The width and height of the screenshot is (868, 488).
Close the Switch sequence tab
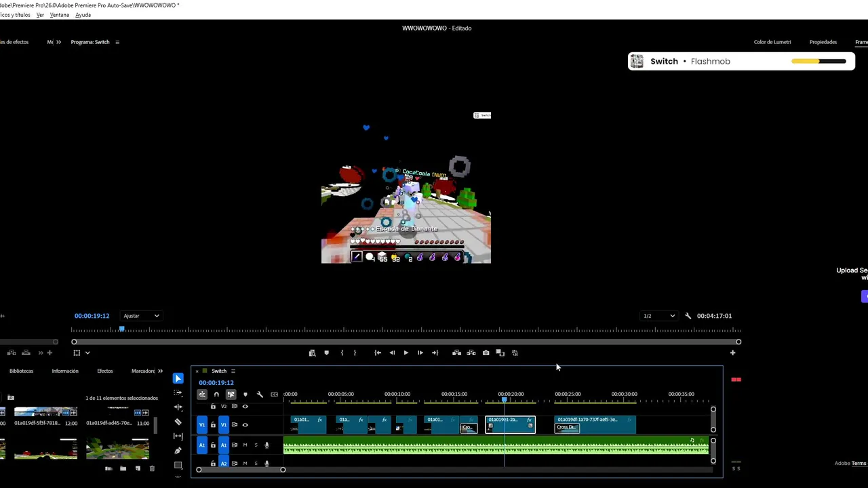tap(197, 371)
